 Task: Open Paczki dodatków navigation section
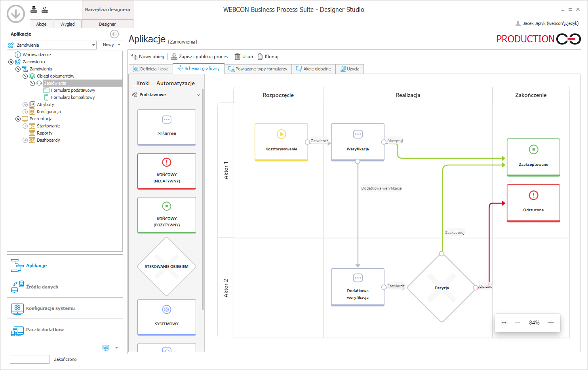(x=65, y=330)
